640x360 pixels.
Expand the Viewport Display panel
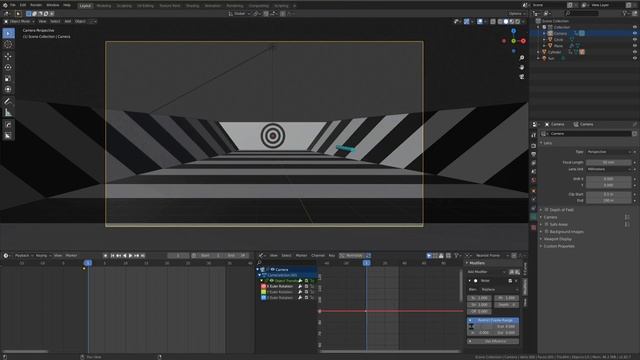coord(558,239)
